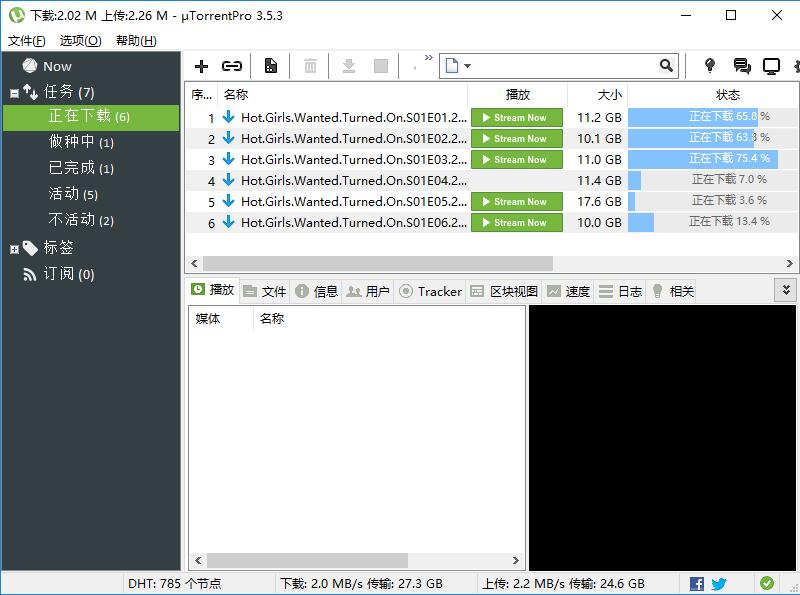800x595 pixels.
Task: Click the Facebook icon in status bar
Action: [x=696, y=583]
